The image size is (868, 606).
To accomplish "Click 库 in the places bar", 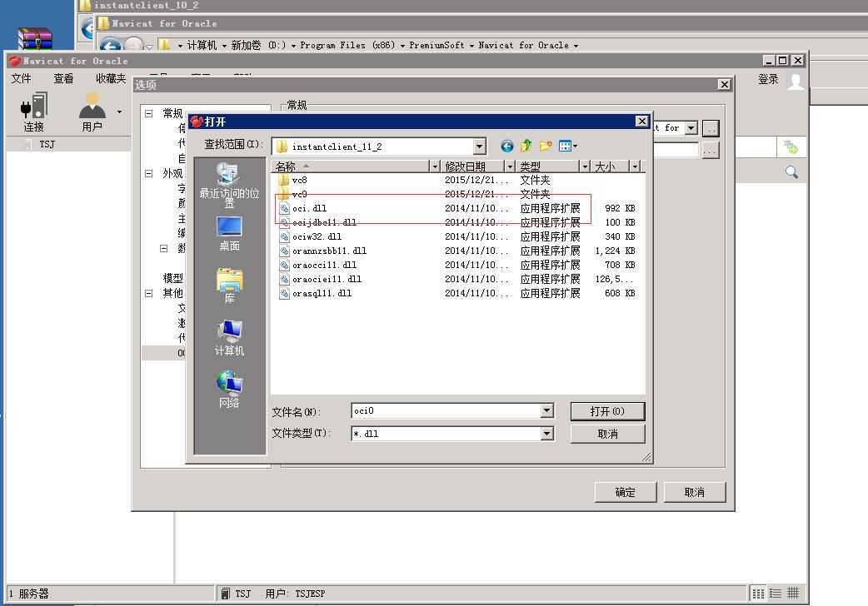I will pyautogui.click(x=229, y=286).
